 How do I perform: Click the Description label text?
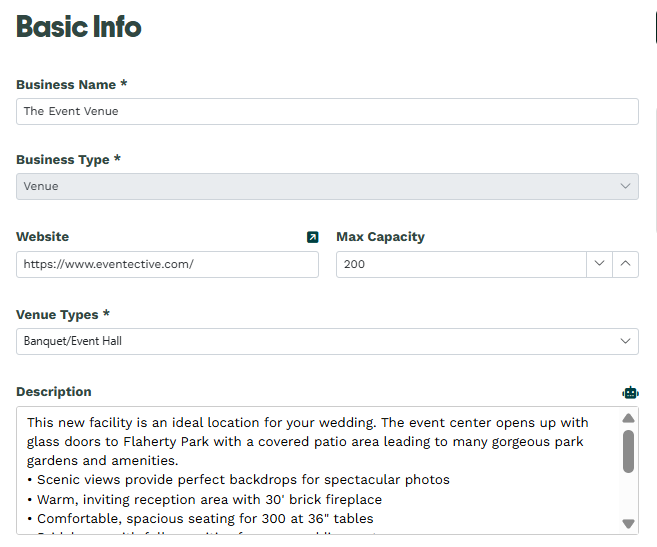tap(54, 392)
